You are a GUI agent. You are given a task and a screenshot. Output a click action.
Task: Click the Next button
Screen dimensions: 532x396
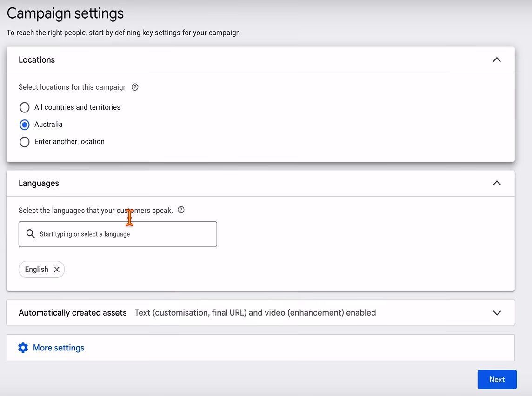coord(497,379)
